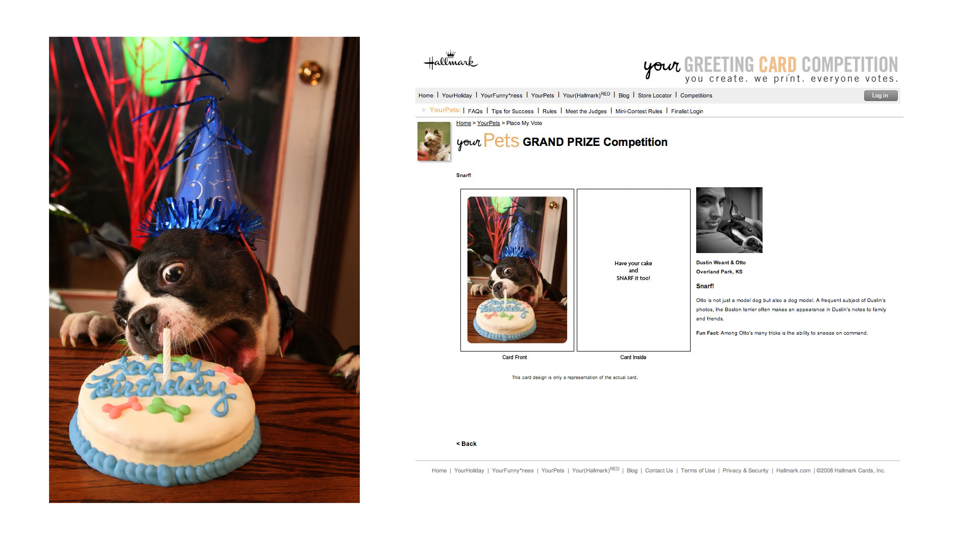Click the YourPets breadcrumb link
Screen dimensions: 980x551
coord(488,123)
